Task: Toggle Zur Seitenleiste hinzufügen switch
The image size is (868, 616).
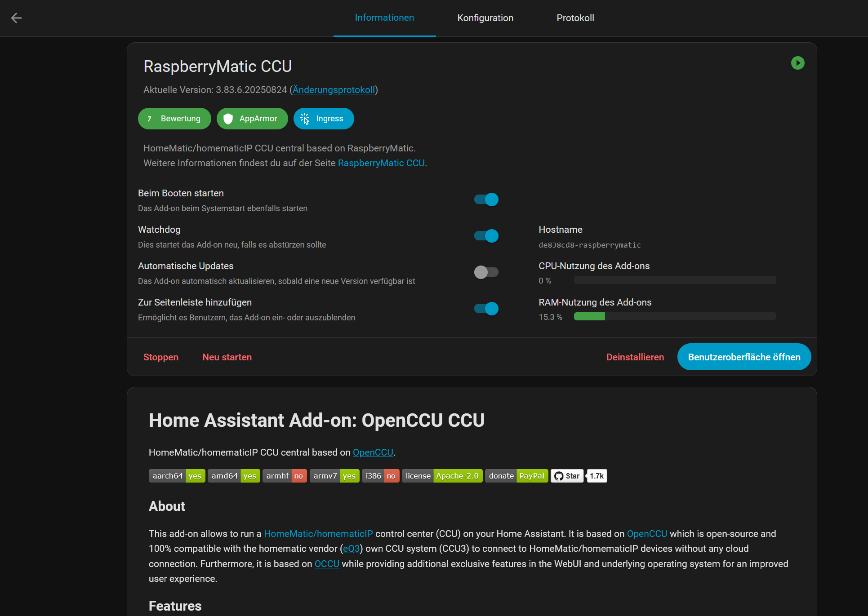Action: coord(486,309)
